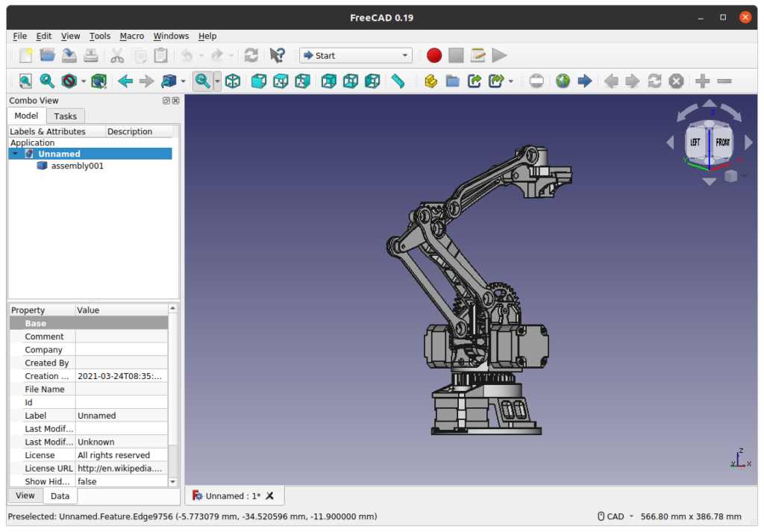Screen dimensions: 764x532
Task: Collapse the Unnamed document tree node
Action: coord(15,154)
